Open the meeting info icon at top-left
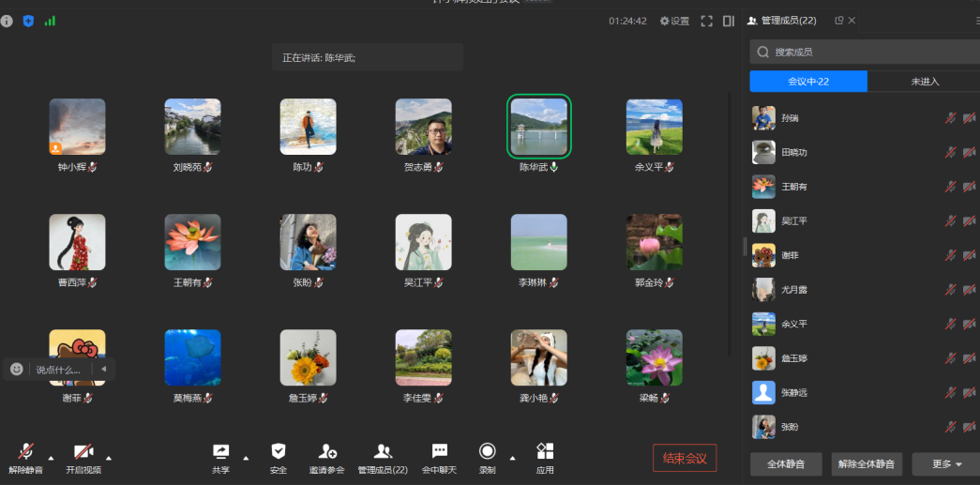 [x=7, y=22]
